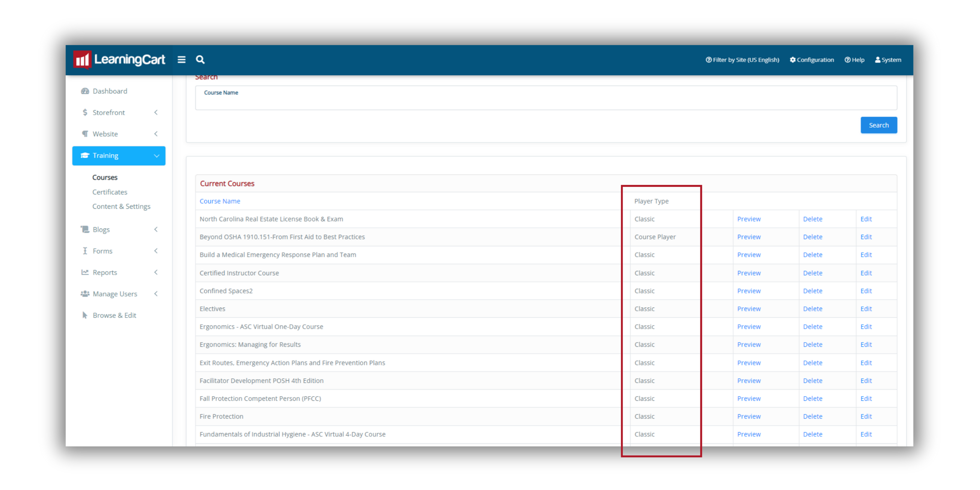The image size is (980, 490).
Task: Sort by the Course Name column header
Action: 220,201
